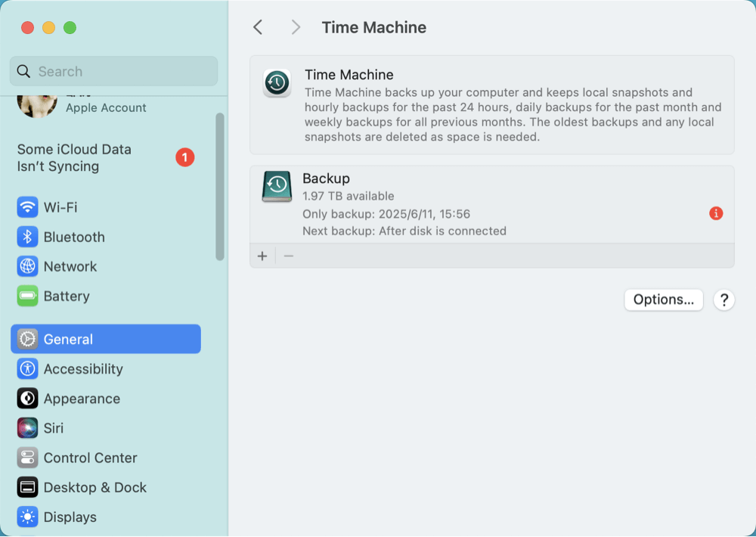Select the Appearance settings icon
This screenshot has height=537, width=756.
(x=27, y=399)
